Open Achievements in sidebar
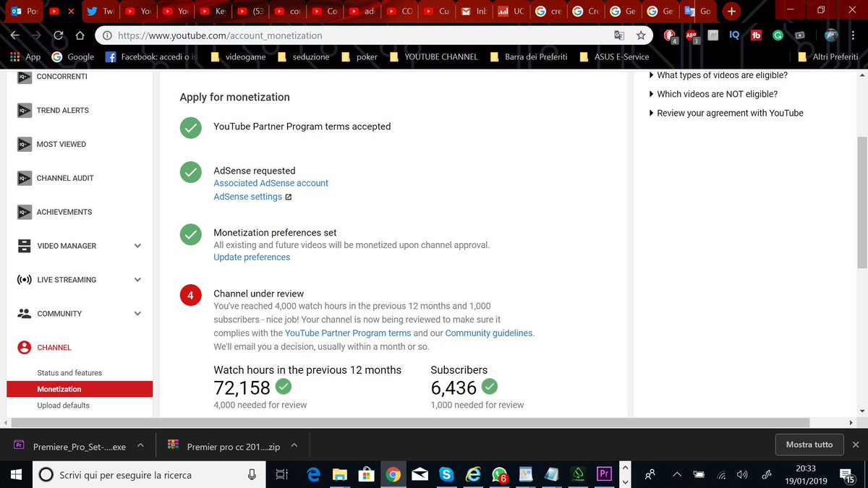 point(64,212)
